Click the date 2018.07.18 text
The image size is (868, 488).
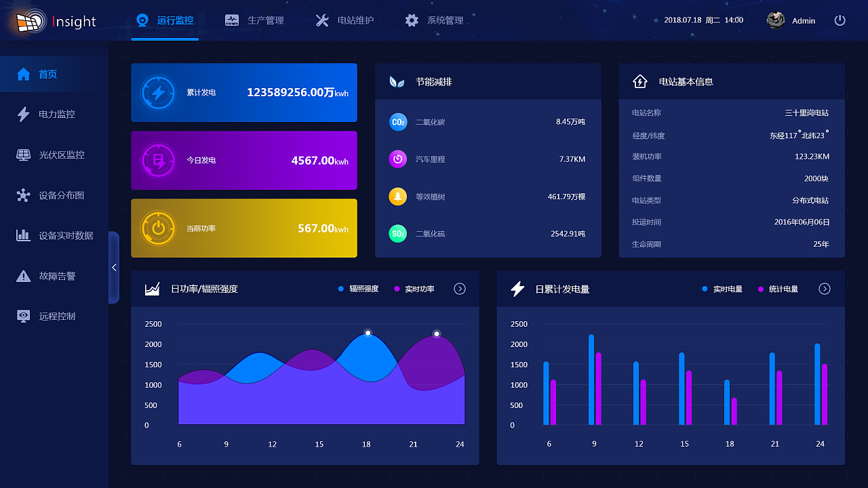tap(683, 20)
